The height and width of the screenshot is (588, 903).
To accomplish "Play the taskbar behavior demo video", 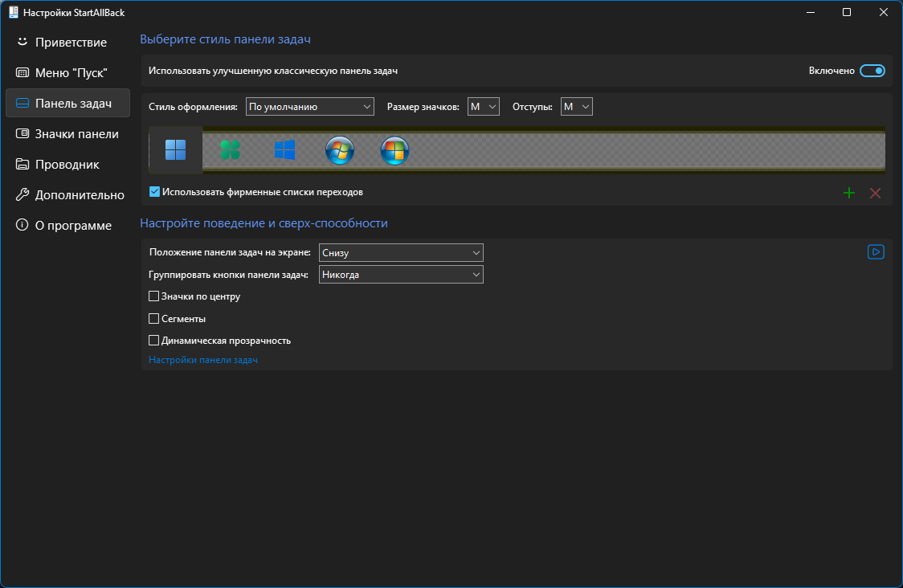I will [x=876, y=251].
